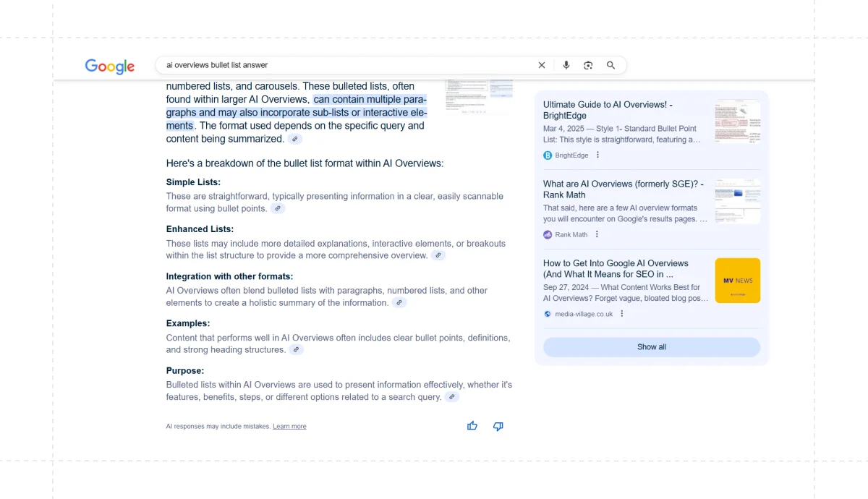The height and width of the screenshot is (499, 868).
Task: Give the AI overview a thumbs up
Action: click(472, 426)
